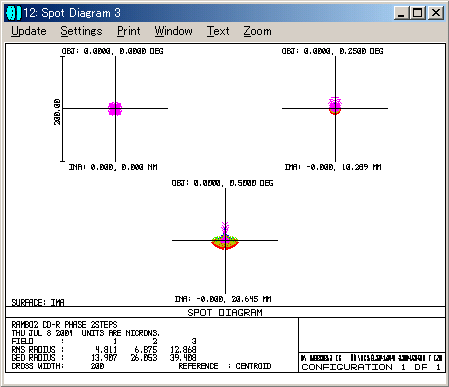This screenshot has width=449, height=387.
Task: Open the Print menu
Action: (129, 31)
